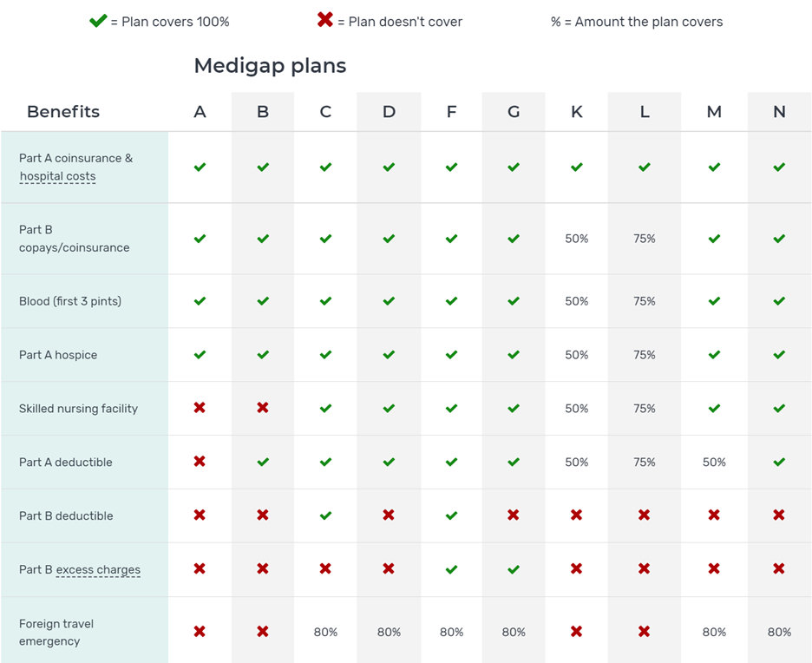
Task: Click Plan F's Part B deductible checkmark
Action: [451, 515]
